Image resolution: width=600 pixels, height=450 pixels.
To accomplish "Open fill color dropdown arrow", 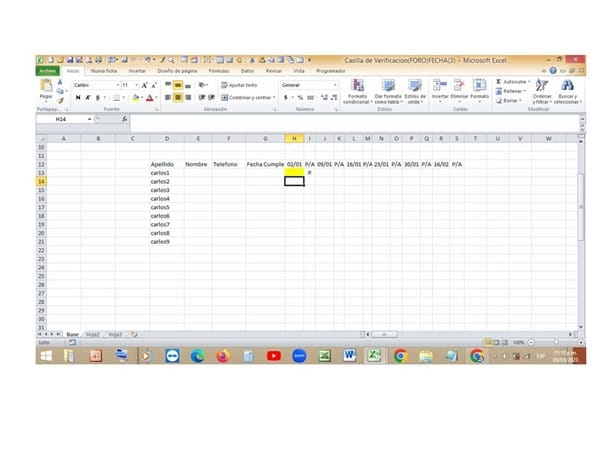I will [142, 98].
